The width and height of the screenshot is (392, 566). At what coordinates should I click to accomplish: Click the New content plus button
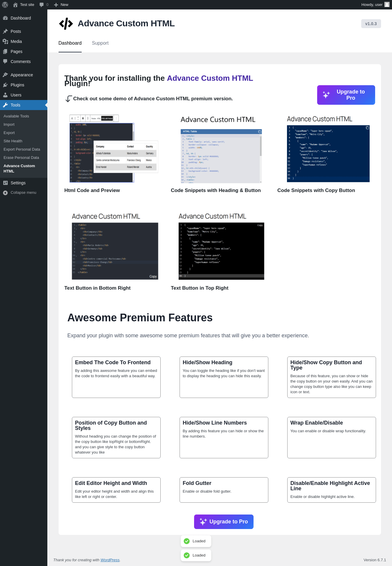pos(61,5)
